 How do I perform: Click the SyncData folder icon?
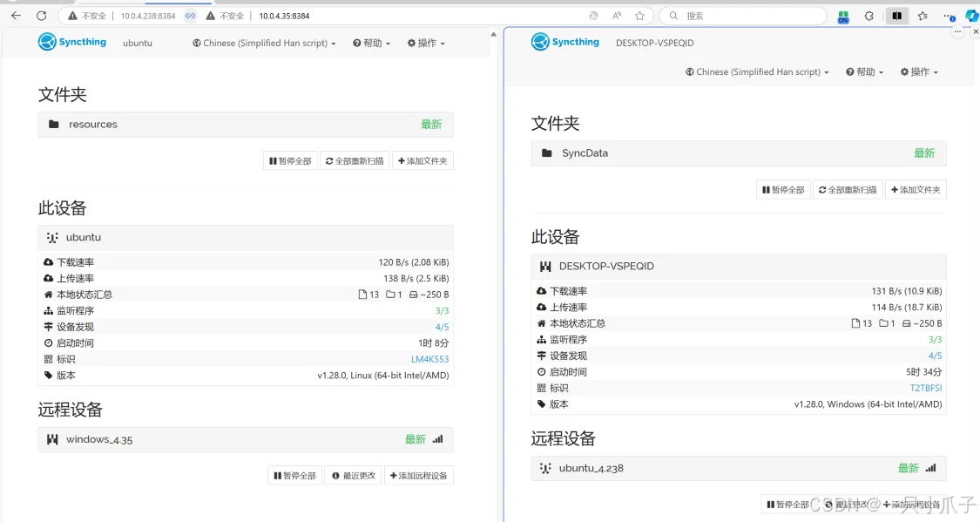547,153
